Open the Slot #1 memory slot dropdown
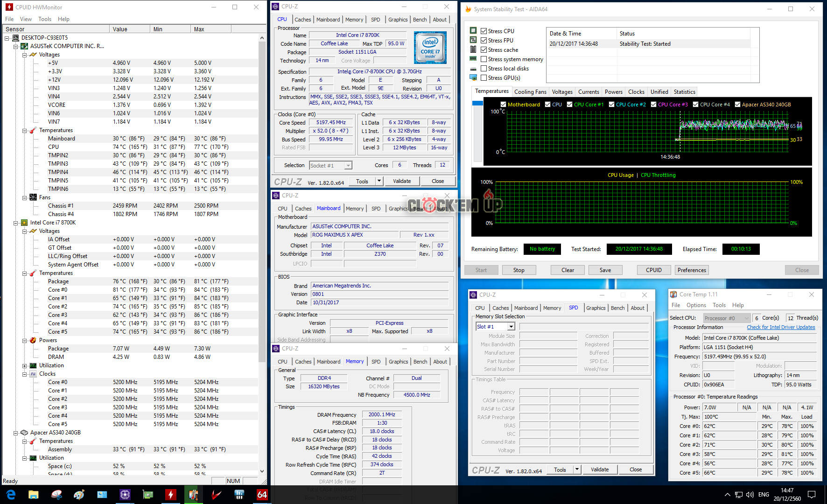Screen dimensions: 827x504 point(511,327)
